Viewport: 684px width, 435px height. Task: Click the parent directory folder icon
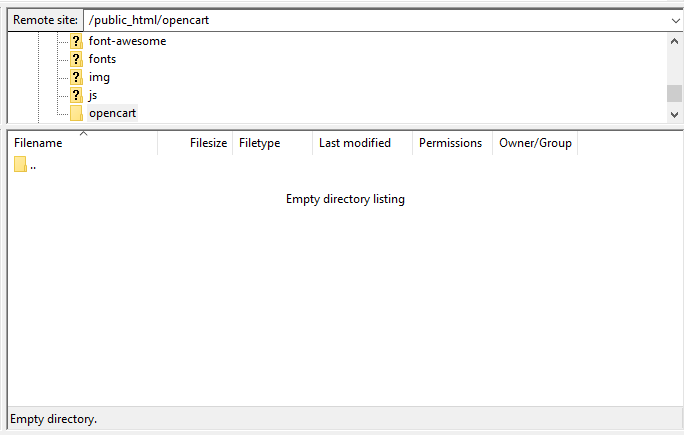[x=20, y=164]
